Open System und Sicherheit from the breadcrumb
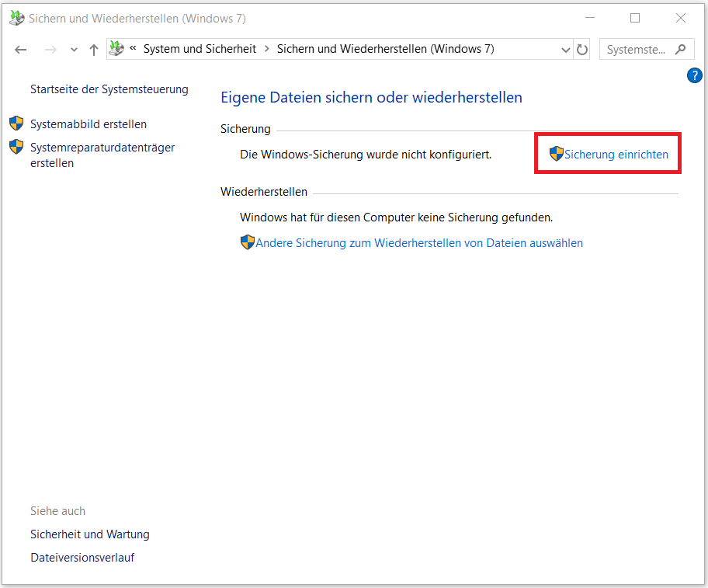Image resolution: width=708 pixels, height=588 pixels. [x=204, y=49]
